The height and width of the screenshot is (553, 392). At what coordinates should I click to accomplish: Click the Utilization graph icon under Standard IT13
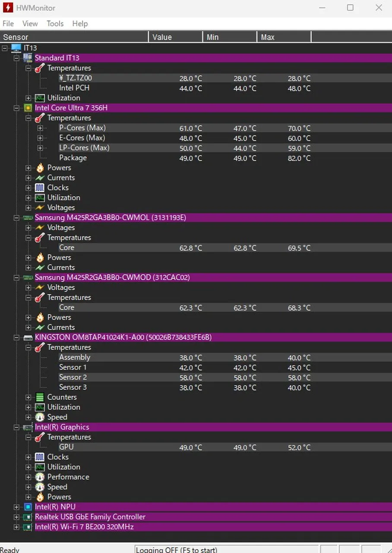40,98
